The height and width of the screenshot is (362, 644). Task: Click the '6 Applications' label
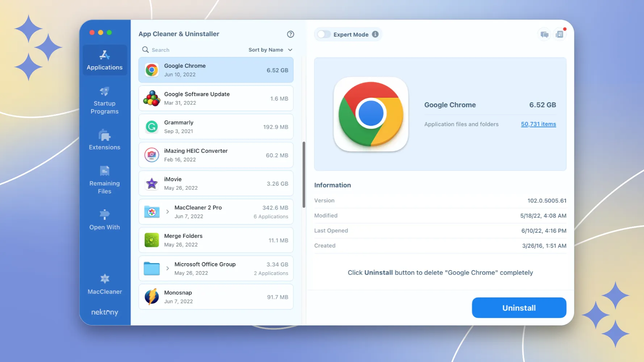(x=271, y=216)
